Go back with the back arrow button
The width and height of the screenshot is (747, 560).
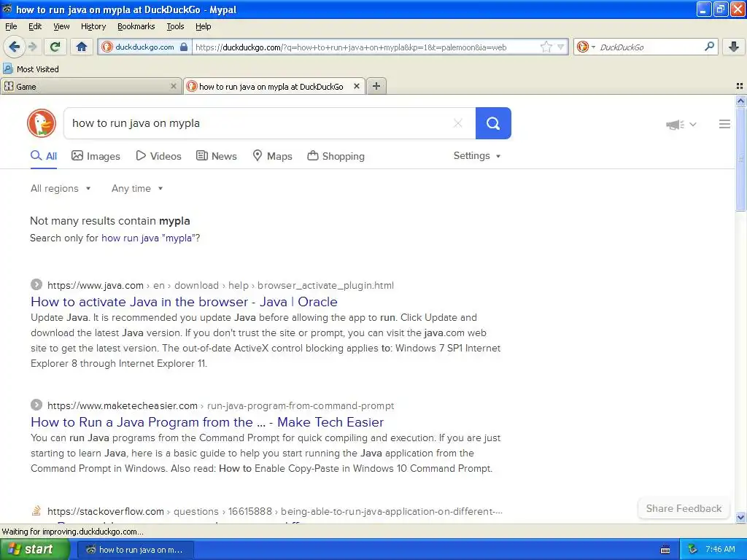[x=15, y=47]
